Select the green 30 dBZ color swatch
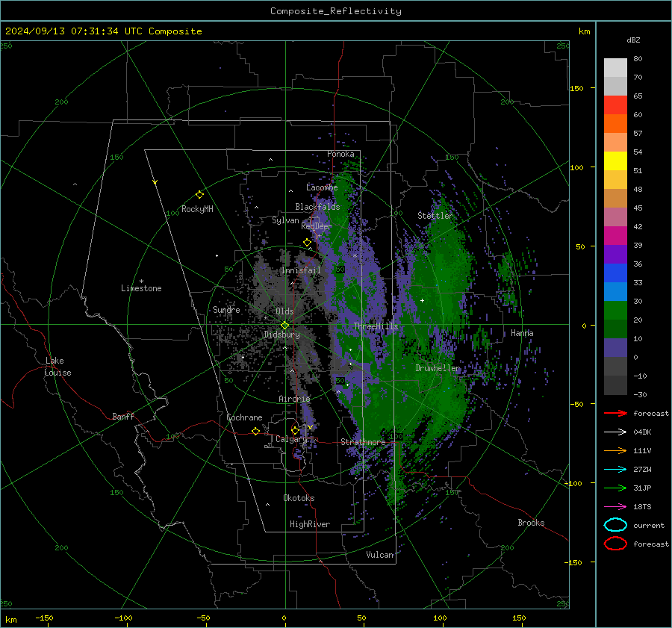Image resolution: width=672 pixels, height=628 pixels. point(615,310)
